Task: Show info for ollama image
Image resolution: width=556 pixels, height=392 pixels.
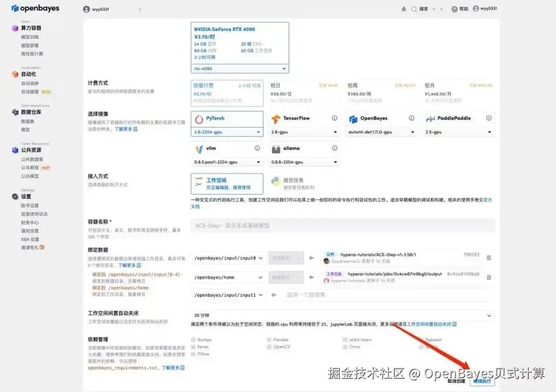Action: coord(335,148)
